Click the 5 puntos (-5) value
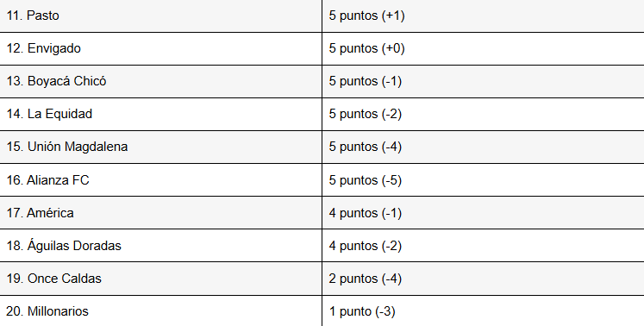Viewport: 644px width, 326px height. tap(366, 180)
